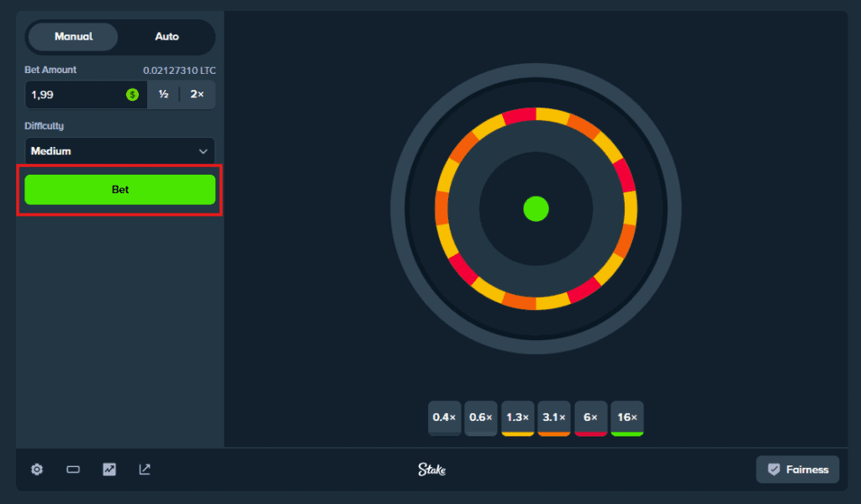Open the Difficulty dropdown set to Medium
Screen dimensions: 861x504
point(119,150)
